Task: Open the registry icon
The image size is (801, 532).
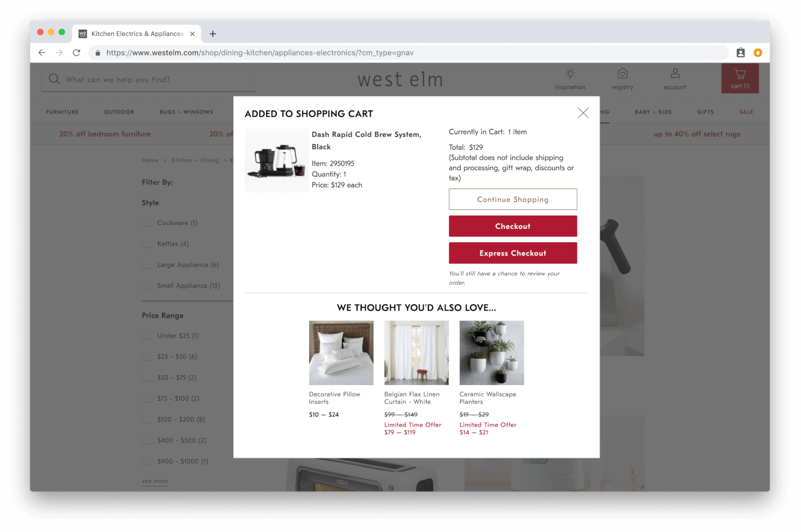Action: pyautogui.click(x=622, y=73)
